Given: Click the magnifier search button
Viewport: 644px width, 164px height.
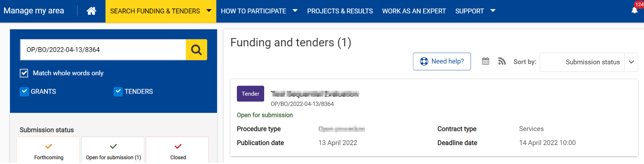Looking at the screenshot, I should click(196, 49).
